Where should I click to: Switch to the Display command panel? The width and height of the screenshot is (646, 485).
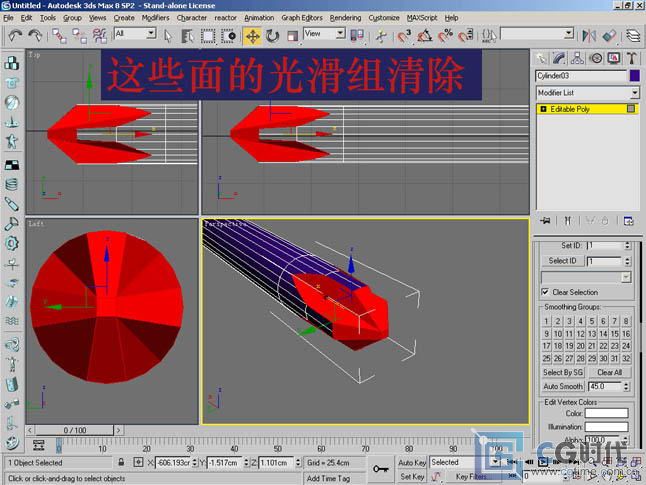coord(614,58)
